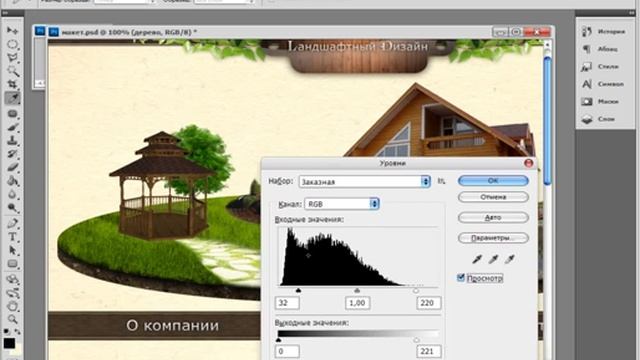Open the Символ (Character) panel

click(604, 84)
